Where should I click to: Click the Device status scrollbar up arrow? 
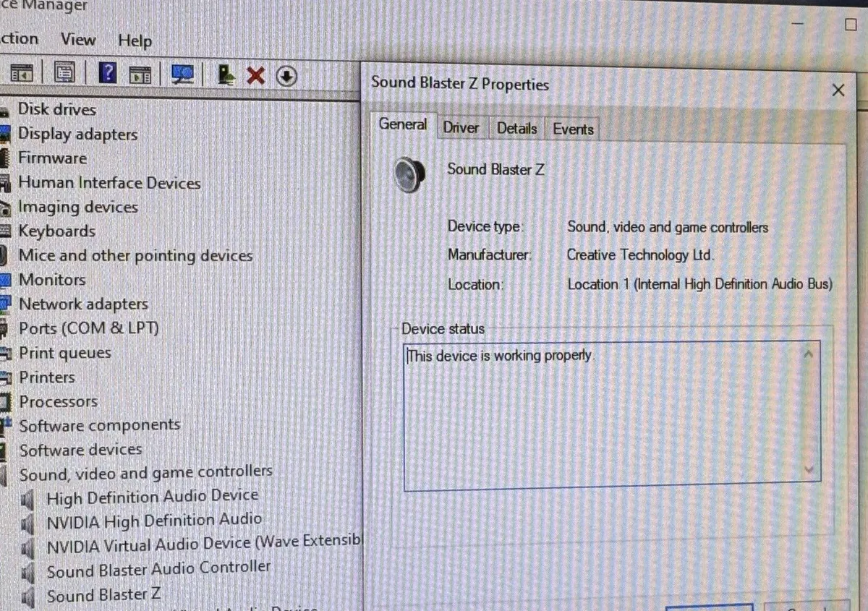(809, 354)
